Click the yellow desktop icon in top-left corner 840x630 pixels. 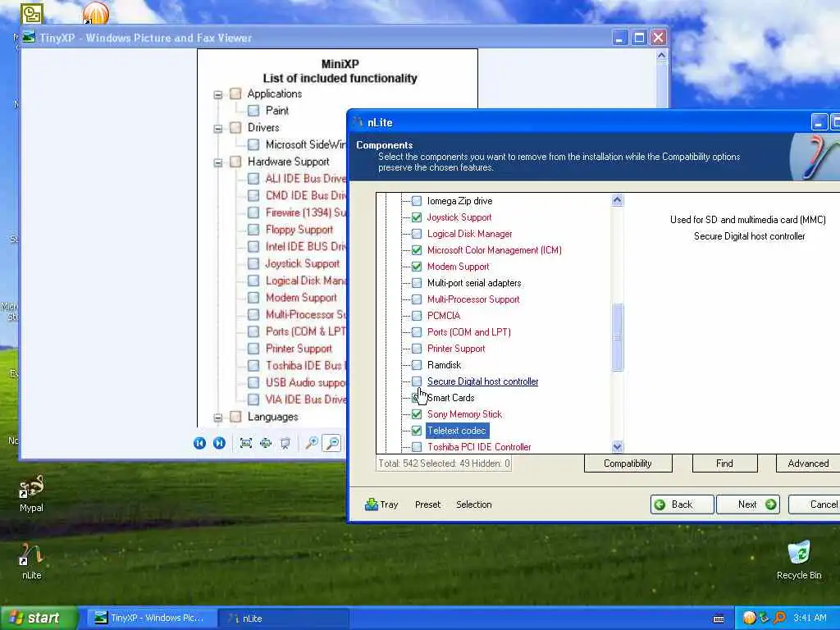pyautogui.click(x=32, y=13)
